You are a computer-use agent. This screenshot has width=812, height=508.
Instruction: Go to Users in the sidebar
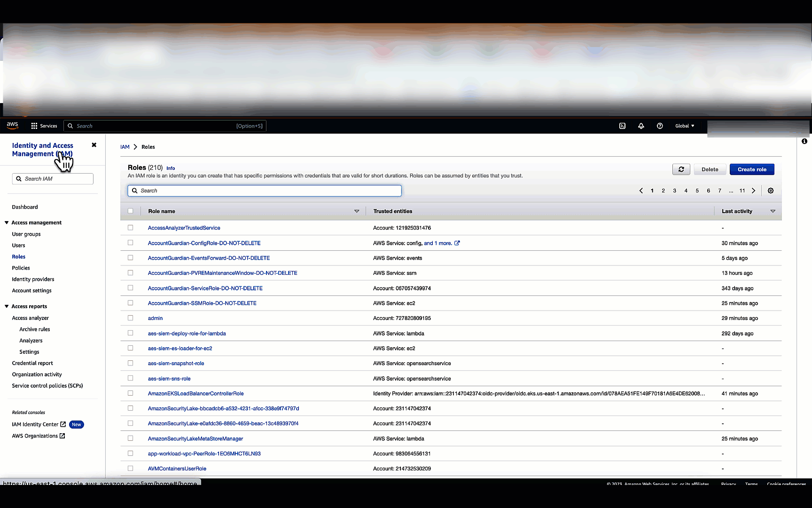[x=19, y=246]
